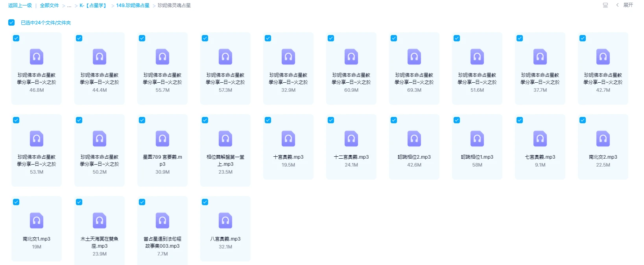Go back via 返回上一级 link
Image resolution: width=644 pixels, height=265 pixels.
20,6
